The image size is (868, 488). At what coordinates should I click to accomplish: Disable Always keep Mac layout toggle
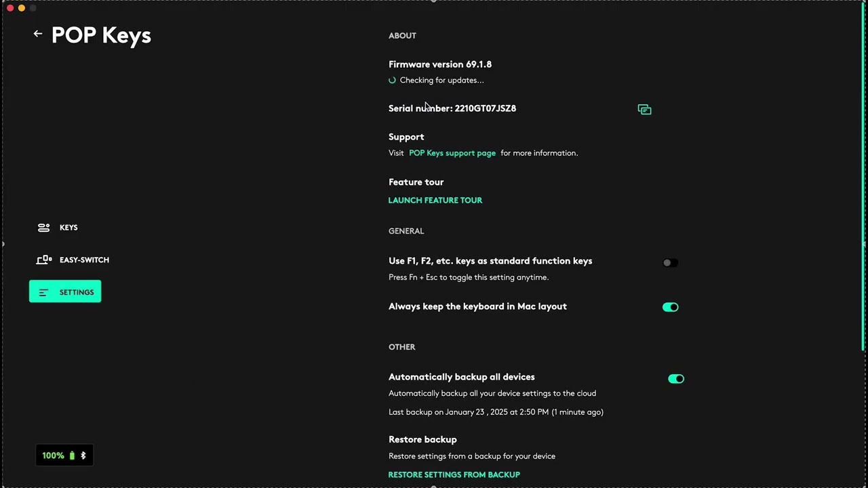pyautogui.click(x=670, y=307)
